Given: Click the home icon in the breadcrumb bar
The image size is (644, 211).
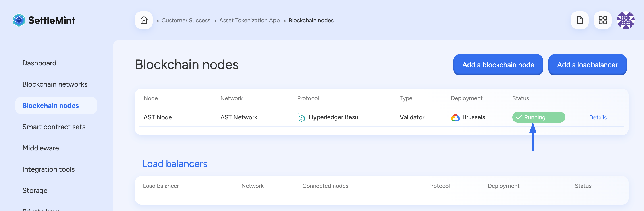Looking at the screenshot, I should pyautogui.click(x=144, y=20).
